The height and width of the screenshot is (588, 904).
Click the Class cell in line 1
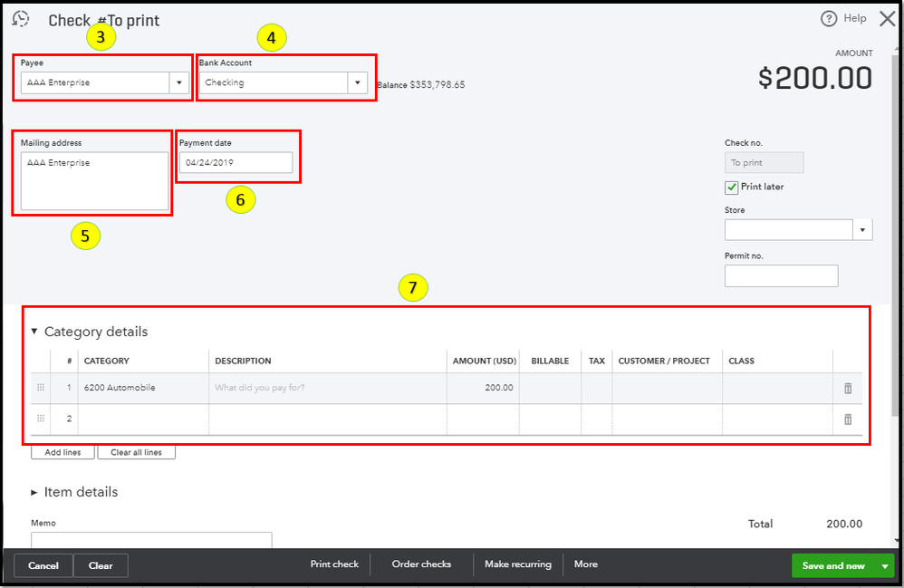pos(777,388)
